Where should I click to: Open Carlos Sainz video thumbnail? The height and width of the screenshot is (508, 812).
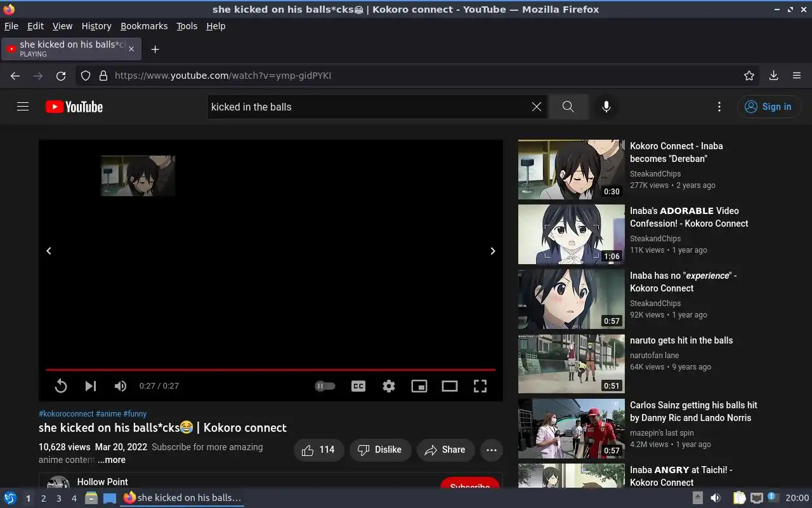click(x=572, y=429)
